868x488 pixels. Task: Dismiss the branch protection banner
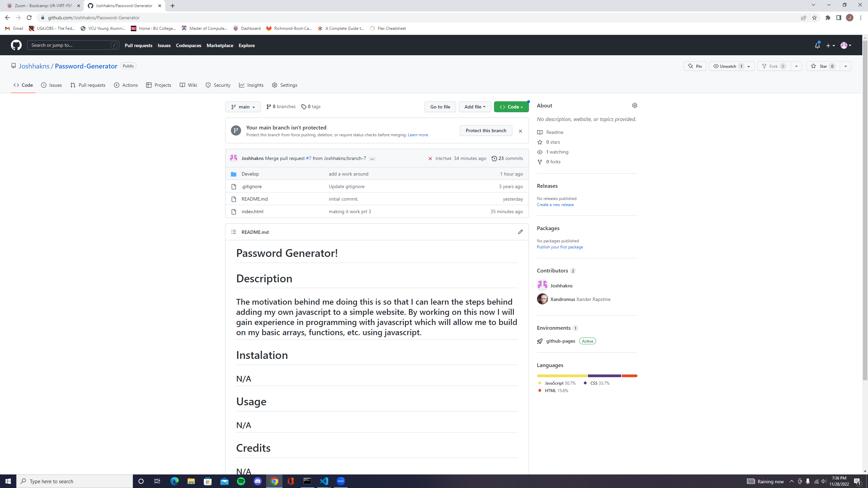[520, 131]
